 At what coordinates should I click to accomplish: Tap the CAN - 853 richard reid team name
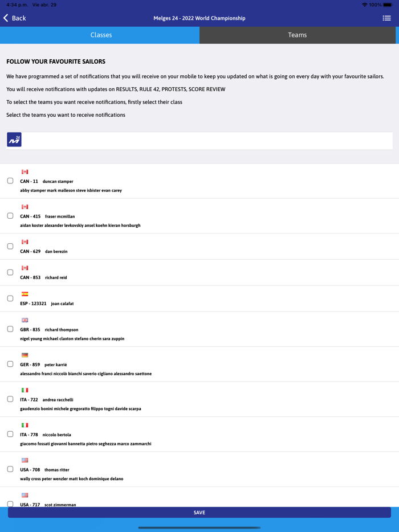point(44,277)
